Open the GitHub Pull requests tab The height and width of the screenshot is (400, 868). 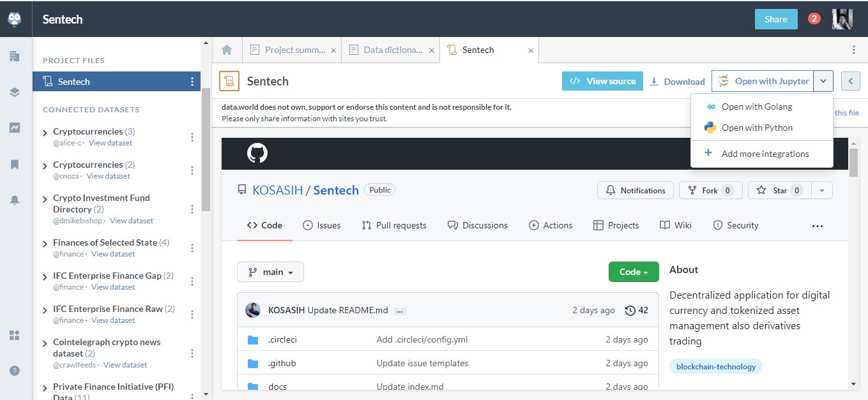pyautogui.click(x=393, y=225)
